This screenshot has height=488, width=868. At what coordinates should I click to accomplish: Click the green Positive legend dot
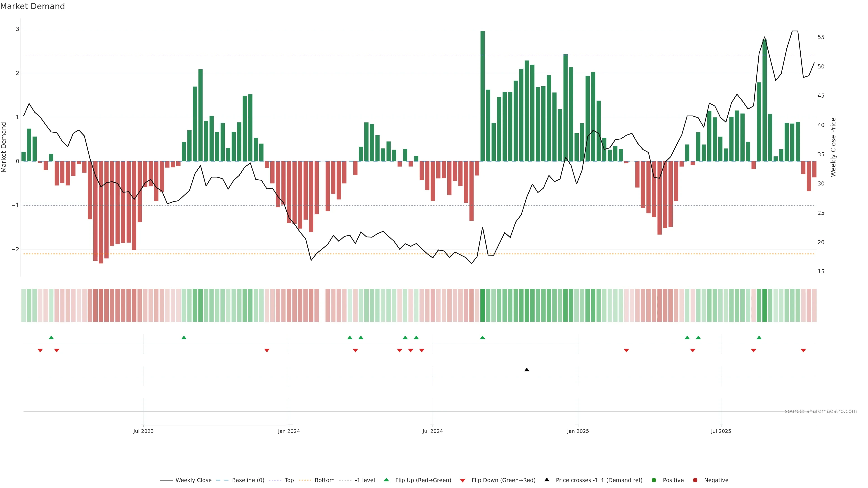654,480
